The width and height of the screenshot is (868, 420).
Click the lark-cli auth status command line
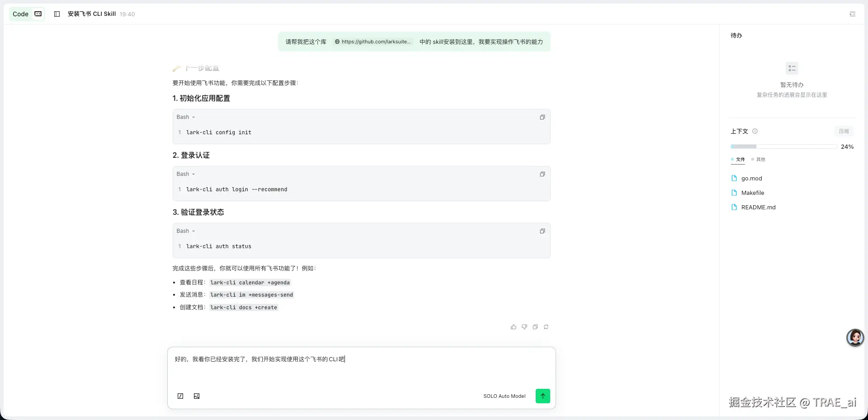click(x=219, y=246)
